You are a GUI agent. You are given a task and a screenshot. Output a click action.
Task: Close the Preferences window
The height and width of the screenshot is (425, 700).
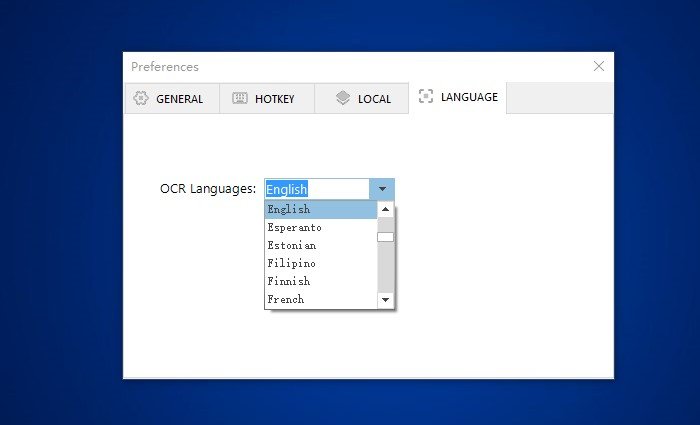pyautogui.click(x=599, y=66)
